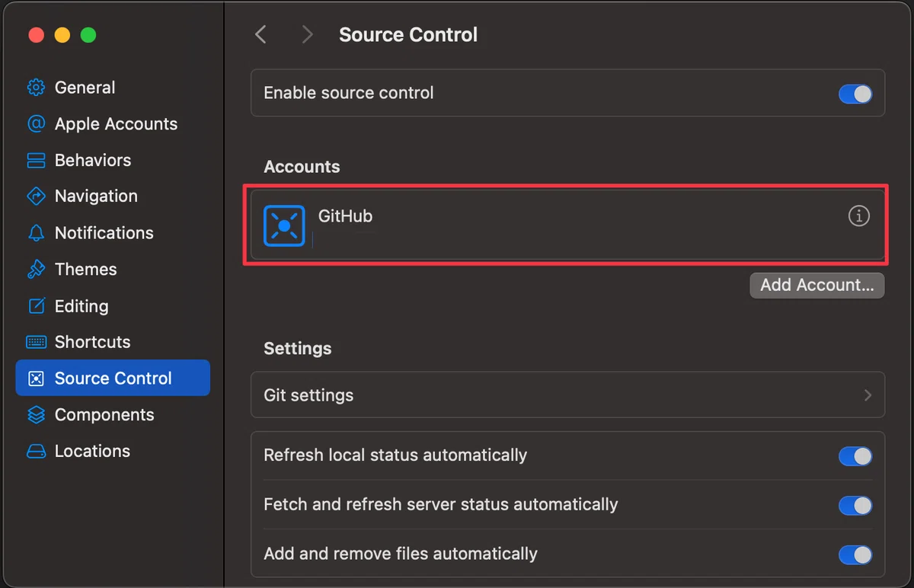Click the Shortcuts keyboard icon
914x588 pixels.
(36, 342)
